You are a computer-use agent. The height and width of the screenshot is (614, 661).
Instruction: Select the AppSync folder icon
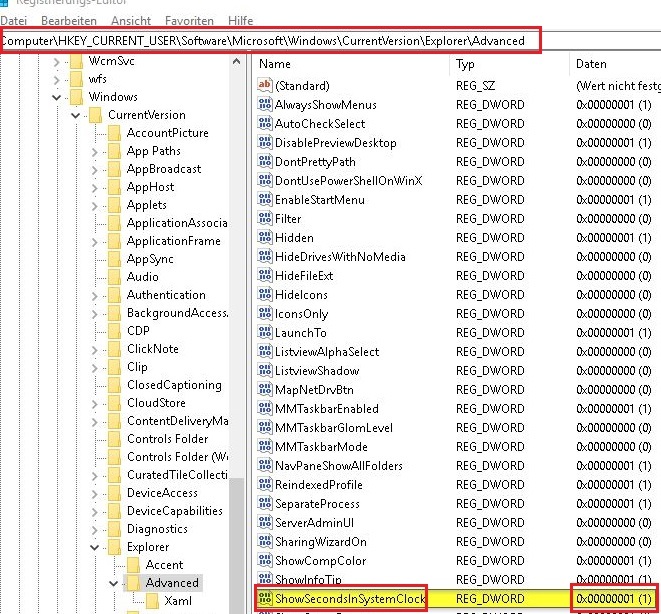coord(114,259)
